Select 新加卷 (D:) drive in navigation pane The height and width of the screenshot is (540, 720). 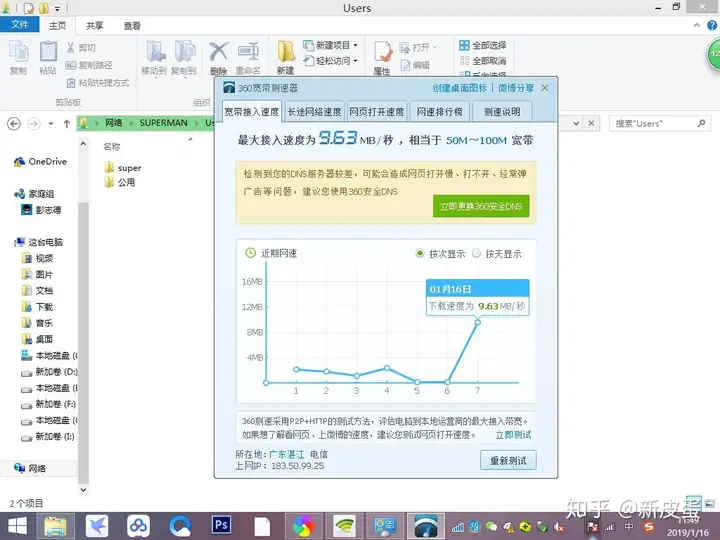point(50,371)
